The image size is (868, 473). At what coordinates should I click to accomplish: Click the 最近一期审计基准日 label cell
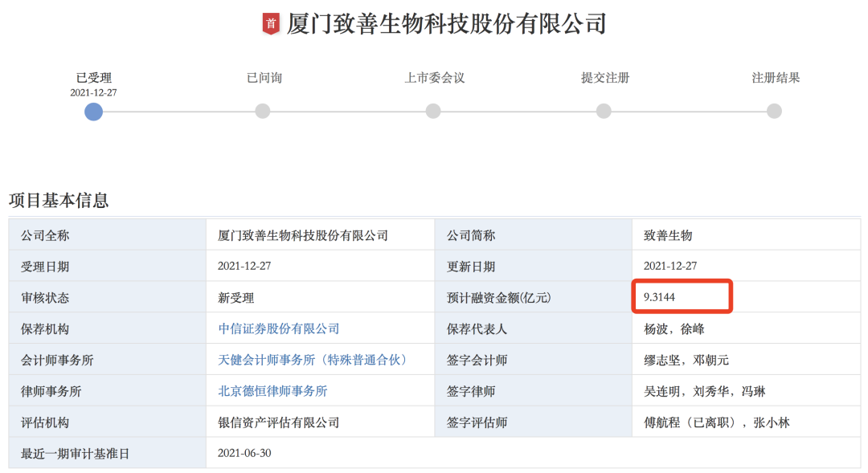[x=108, y=453]
